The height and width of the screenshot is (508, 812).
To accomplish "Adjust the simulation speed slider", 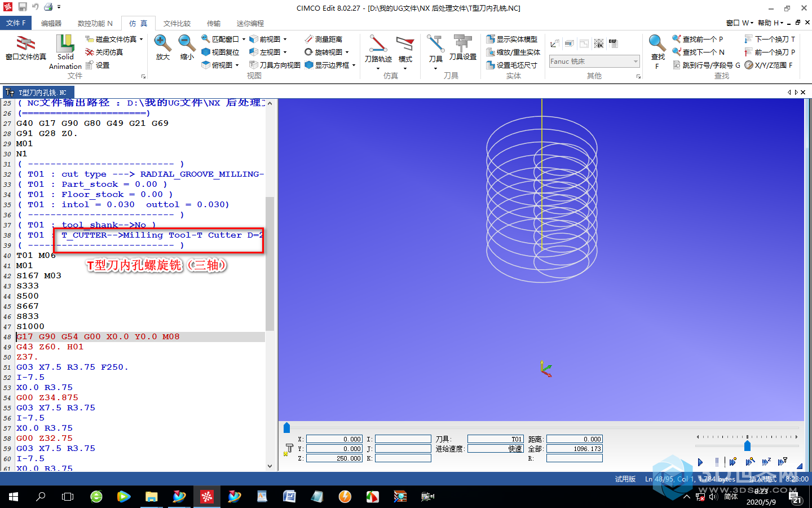I will tap(747, 446).
